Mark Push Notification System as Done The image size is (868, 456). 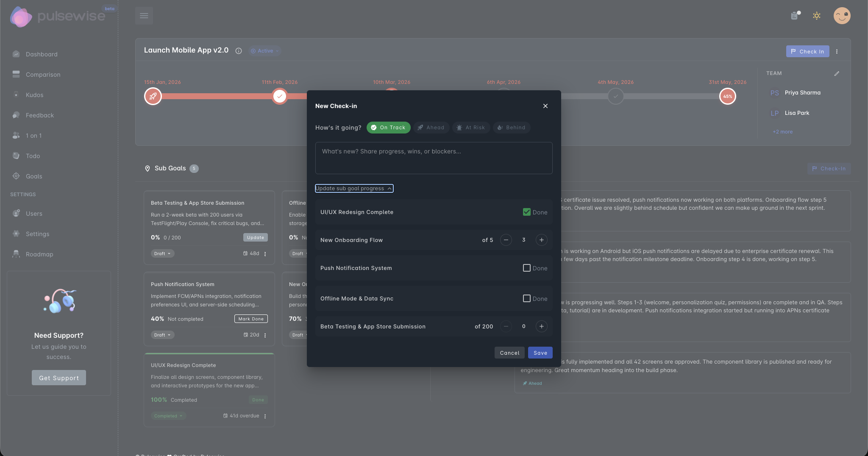tap(526, 268)
